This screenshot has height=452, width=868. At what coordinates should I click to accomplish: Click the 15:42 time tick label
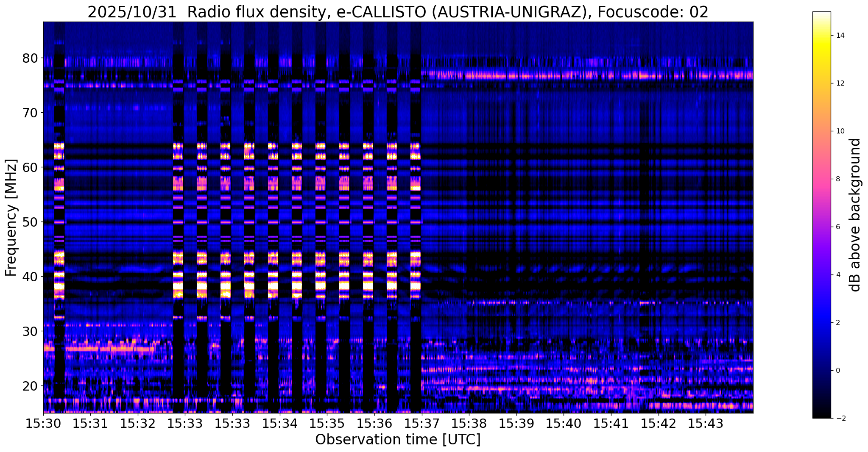[x=658, y=423]
